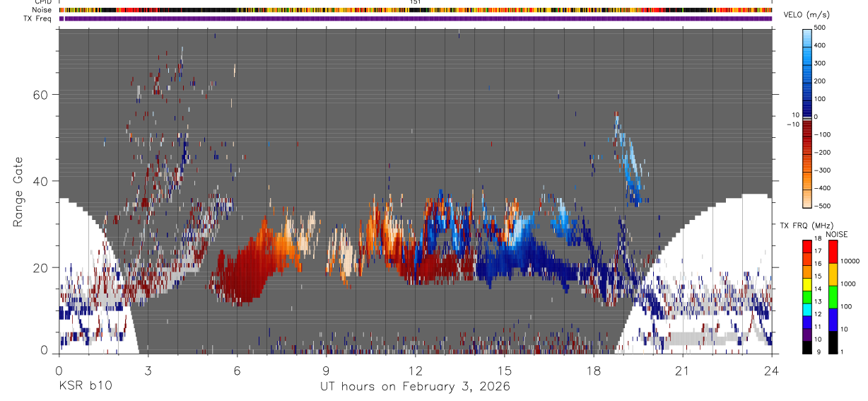Click the NOISE color scale bar
The width and height of the screenshot is (868, 401).
tap(833, 296)
